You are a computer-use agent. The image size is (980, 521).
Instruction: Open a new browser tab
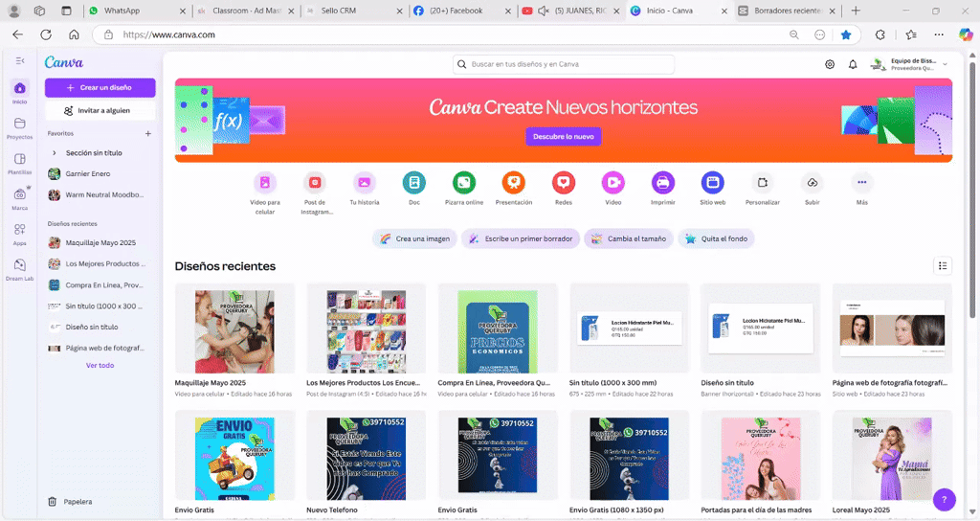(856, 11)
